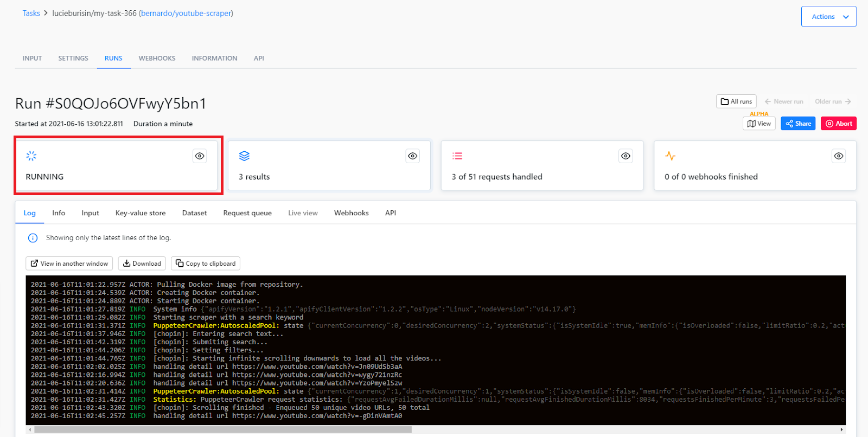Switch to the WEBHOOKS tab
Screen dimensions: 868x437
(x=157, y=59)
